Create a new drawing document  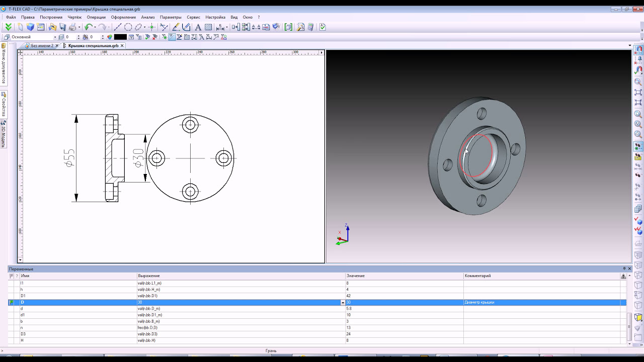[20, 27]
